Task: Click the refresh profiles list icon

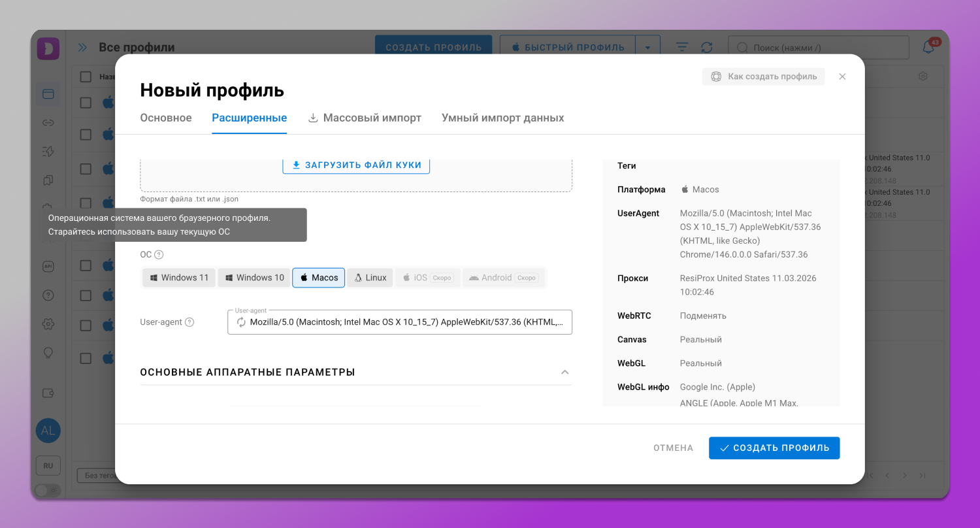Action: tap(707, 48)
